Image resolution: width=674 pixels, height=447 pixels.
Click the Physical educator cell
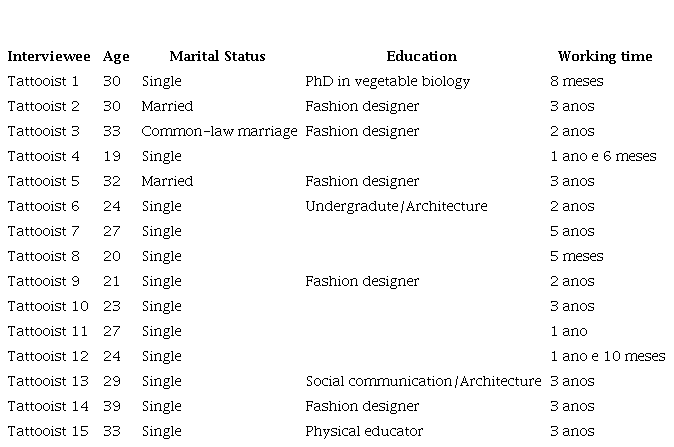(364, 431)
